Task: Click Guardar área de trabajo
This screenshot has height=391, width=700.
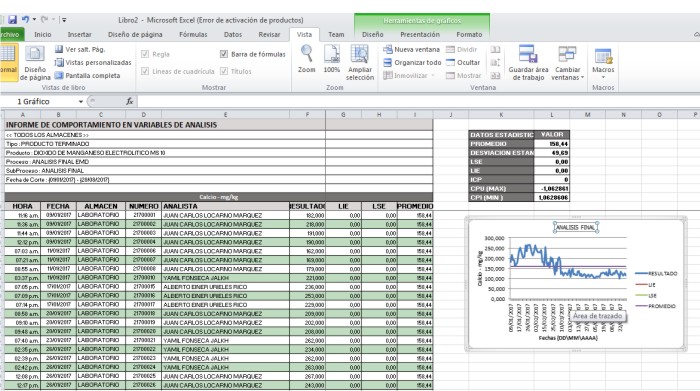Action: pyautogui.click(x=528, y=62)
